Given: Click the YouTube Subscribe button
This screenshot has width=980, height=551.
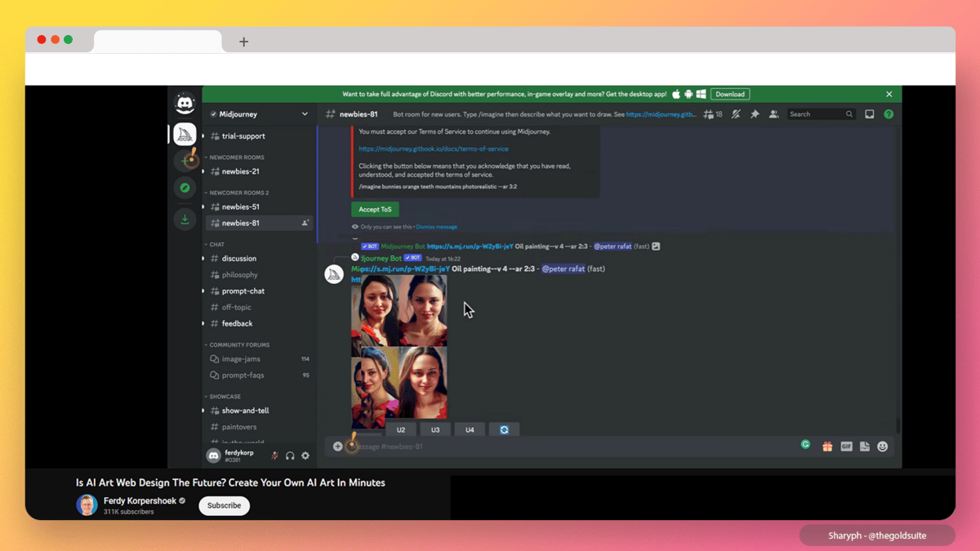Looking at the screenshot, I should tap(224, 506).
